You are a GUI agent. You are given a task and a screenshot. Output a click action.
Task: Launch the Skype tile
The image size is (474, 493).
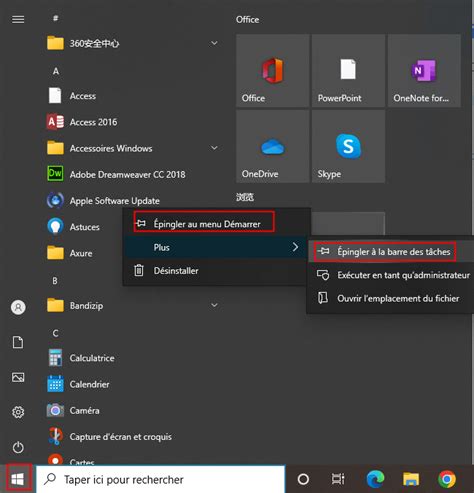coord(348,147)
